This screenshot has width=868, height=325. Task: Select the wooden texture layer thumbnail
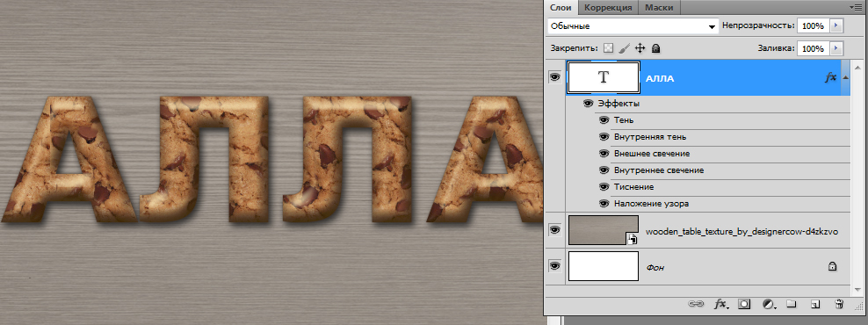604,230
